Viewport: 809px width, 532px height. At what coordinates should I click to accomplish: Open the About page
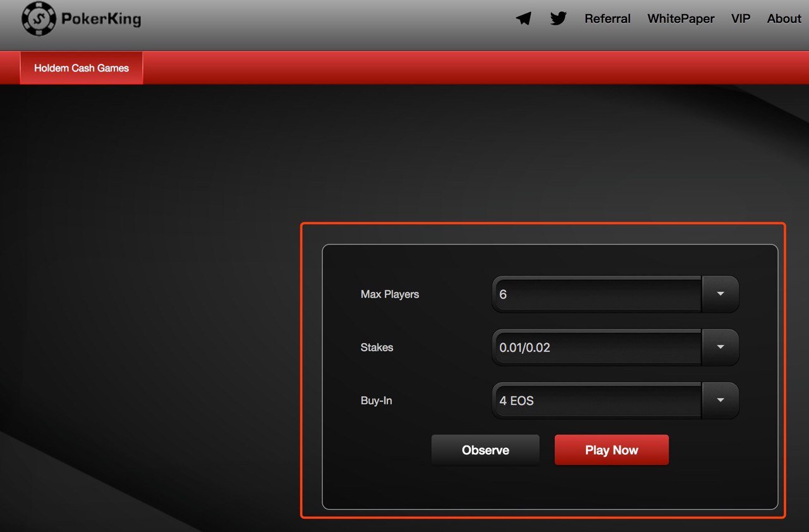click(x=784, y=19)
